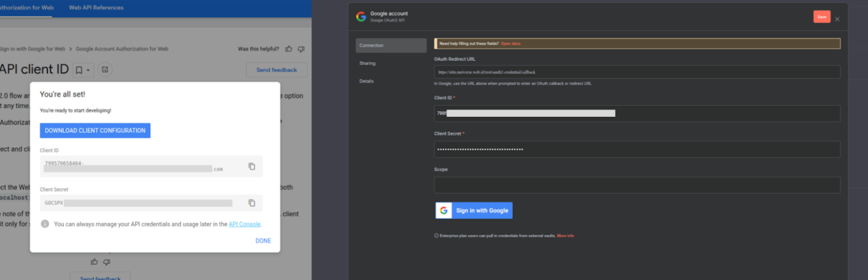Click the info icon in API credentials note
This screenshot has height=280, width=868.
45,224
